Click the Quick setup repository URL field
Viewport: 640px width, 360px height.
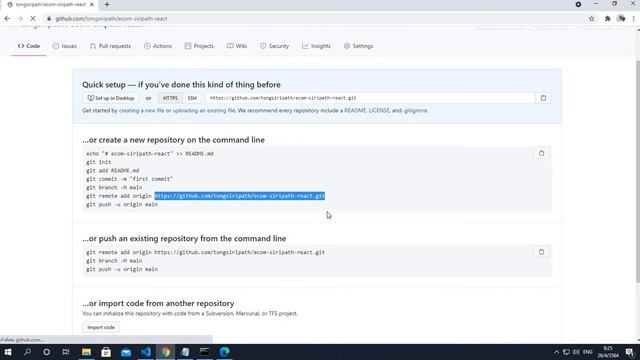(x=370, y=98)
